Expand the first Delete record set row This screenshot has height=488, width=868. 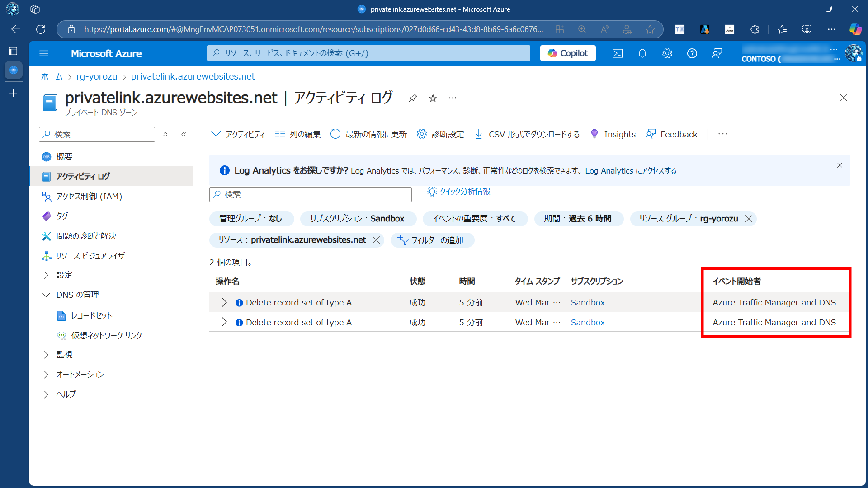224,302
